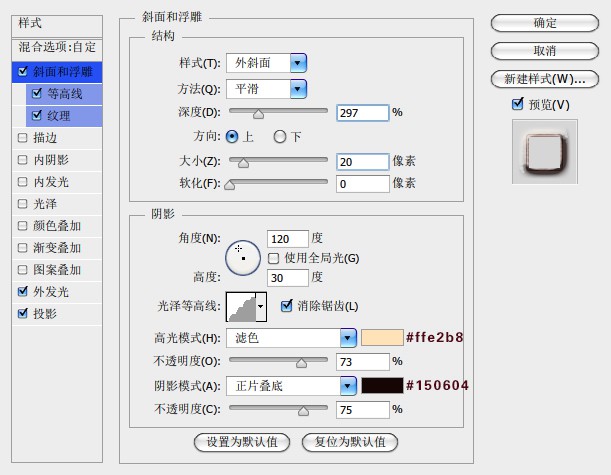Screen dimensions: 611x475
Task: Enable the 图案叠加 checkbox
Action: tap(23, 270)
